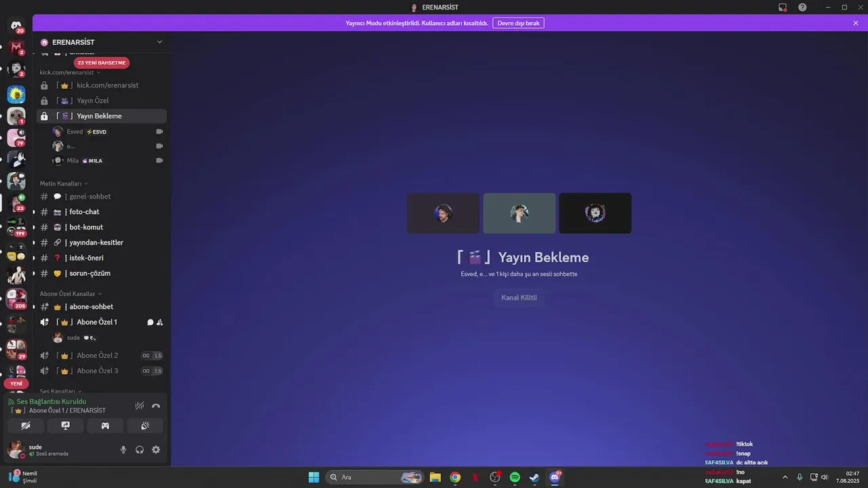The image size is (868, 488).
Task: Open server with 79 badge pink icon
Action: [16, 138]
